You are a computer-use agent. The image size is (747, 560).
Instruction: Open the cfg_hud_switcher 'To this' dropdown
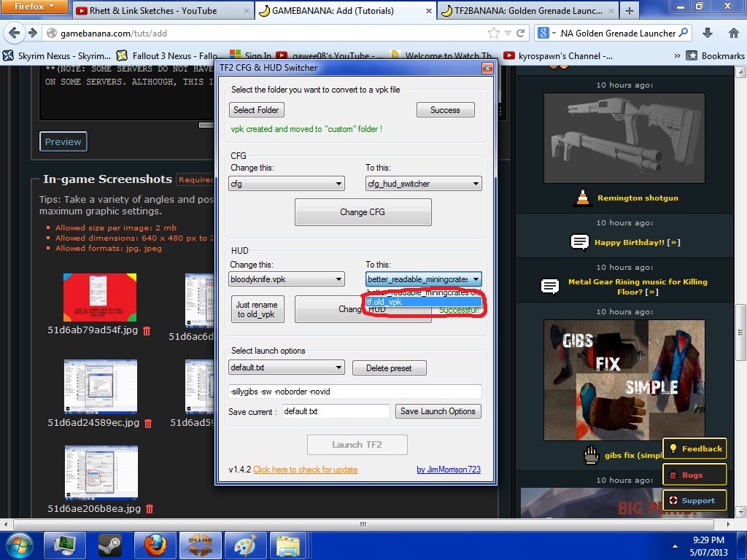(x=424, y=184)
